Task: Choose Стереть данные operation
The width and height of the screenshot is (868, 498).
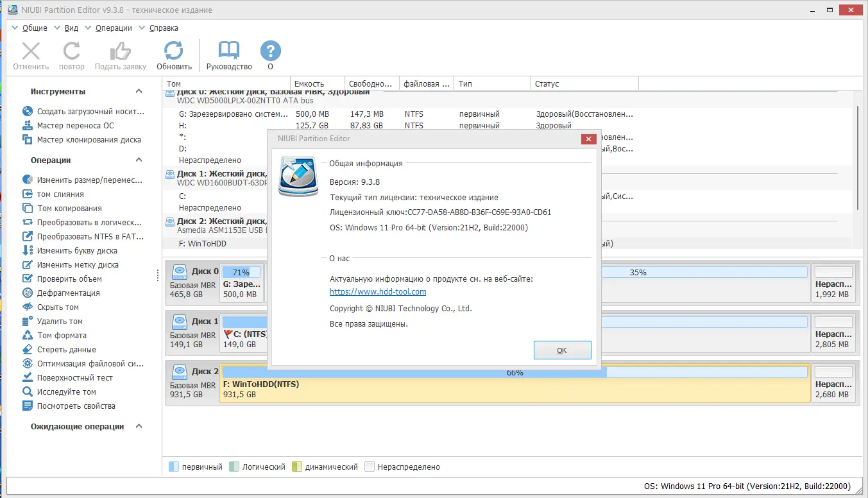Action: (x=59, y=350)
